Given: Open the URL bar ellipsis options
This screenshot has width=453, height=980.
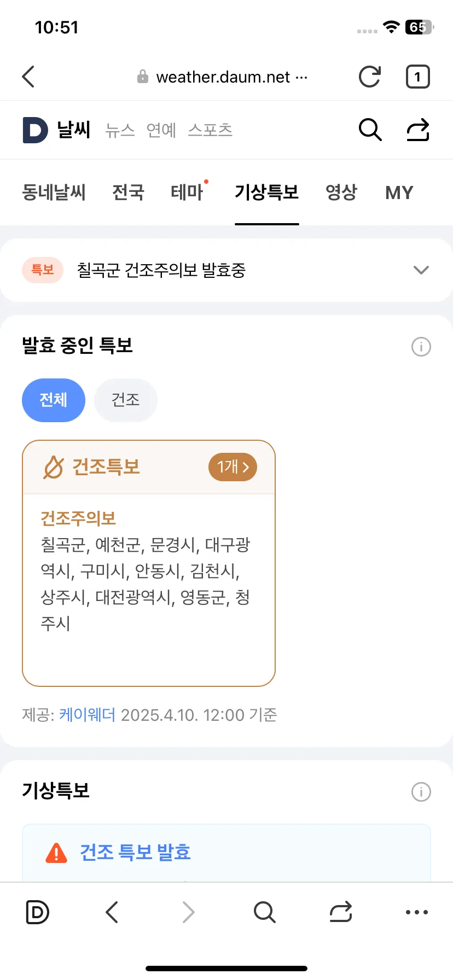Looking at the screenshot, I should [301, 77].
